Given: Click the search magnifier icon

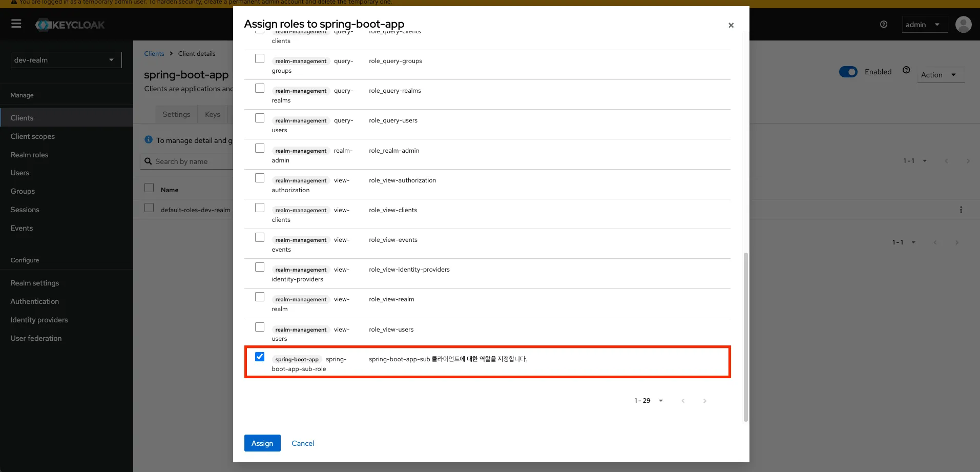Looking at the screenshot, I should pyautogui.click(x=148, y=161).
